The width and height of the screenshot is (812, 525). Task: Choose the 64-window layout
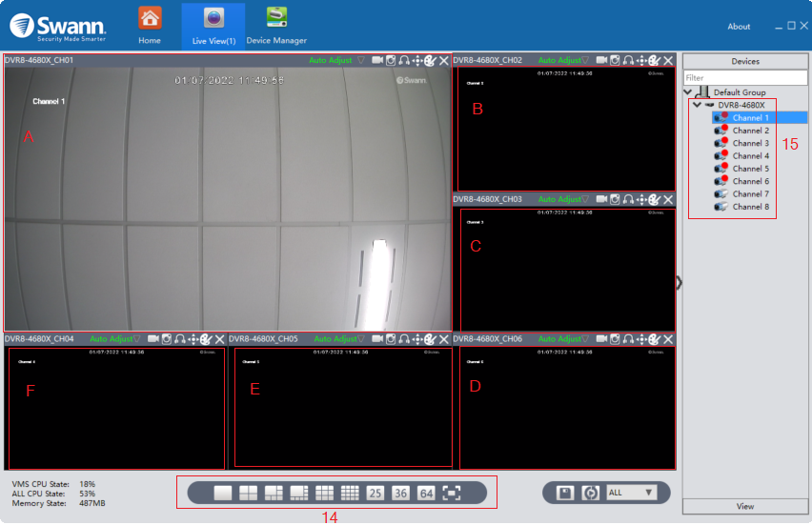[x=426, y=493]
